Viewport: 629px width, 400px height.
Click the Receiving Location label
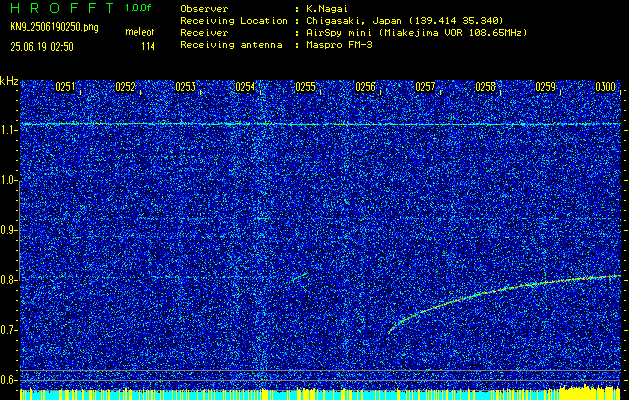(x=234, y=21)
